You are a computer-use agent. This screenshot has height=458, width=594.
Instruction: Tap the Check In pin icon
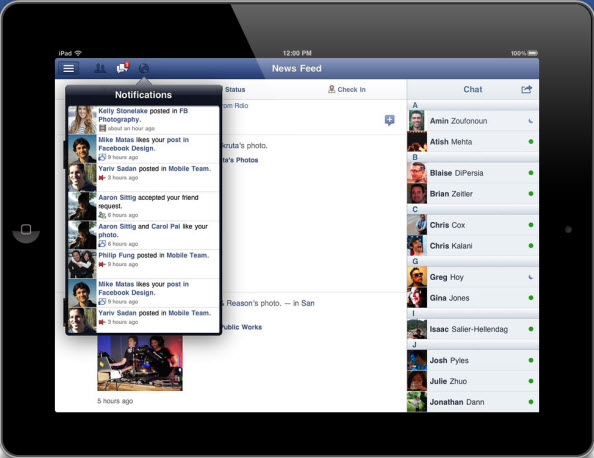coord(331,89)
